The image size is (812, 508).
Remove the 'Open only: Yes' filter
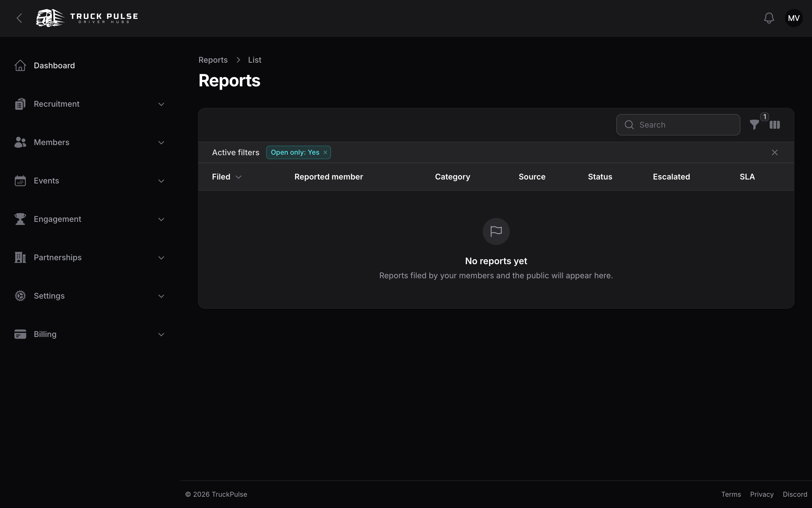pyautogui.click(x=325, y=152)
